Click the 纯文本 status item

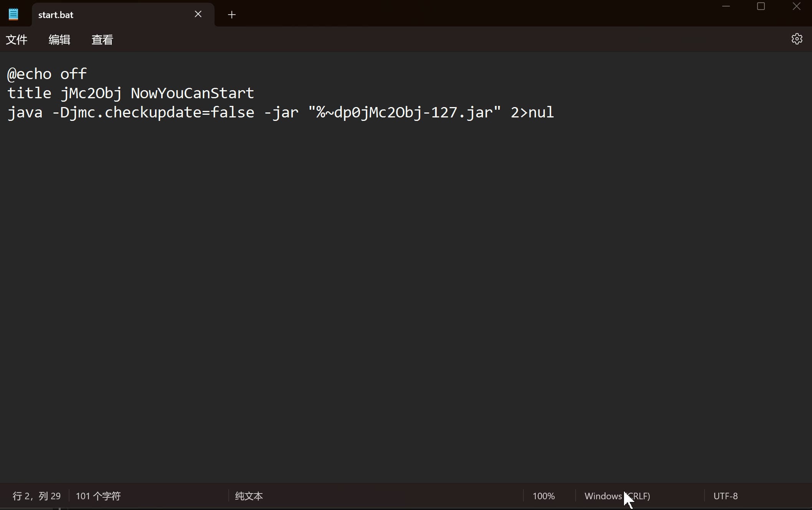tap(249, 496)
